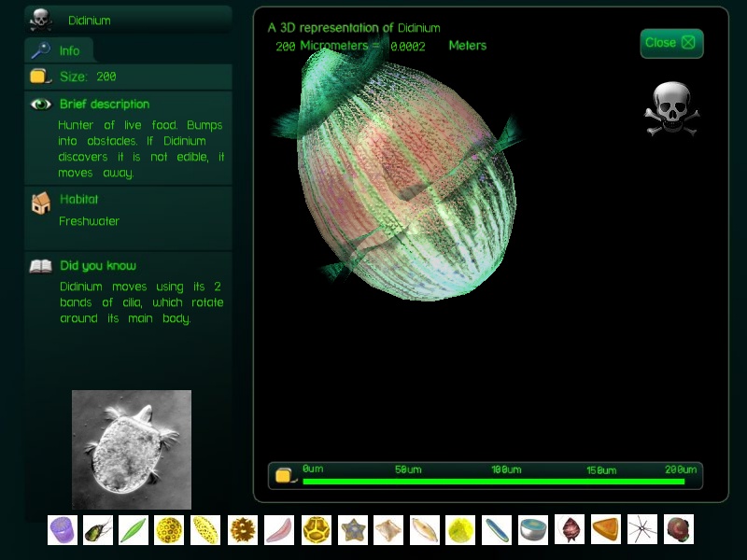Click the open book Did you know icon
Viewport: 747px width, 560px height.
(x=40, y=266)
